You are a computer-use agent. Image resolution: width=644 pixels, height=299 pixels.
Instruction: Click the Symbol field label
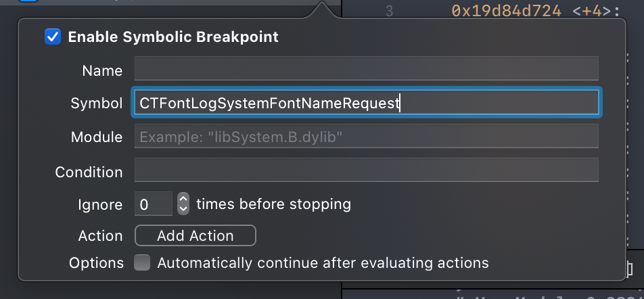97,103
